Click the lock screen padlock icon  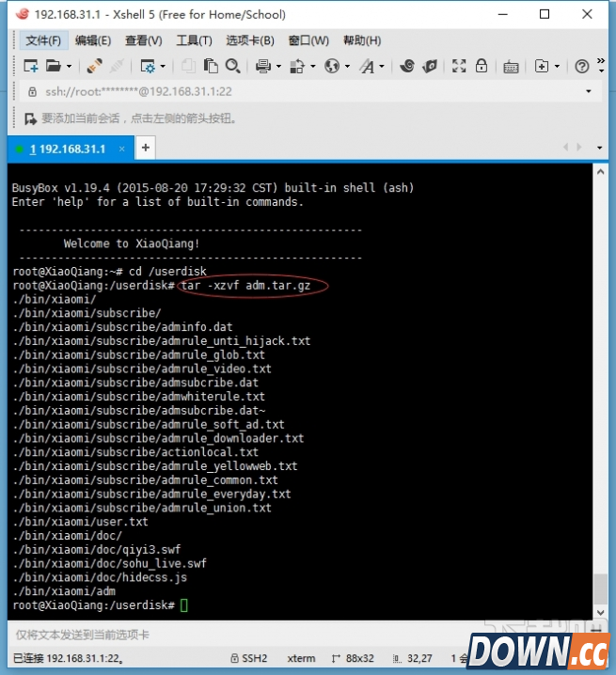[x=482, y=66]
